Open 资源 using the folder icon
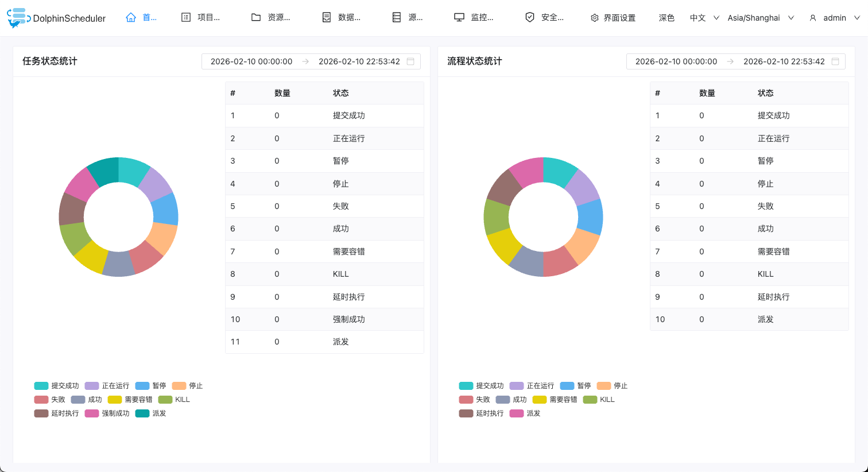 pos(256,17)
